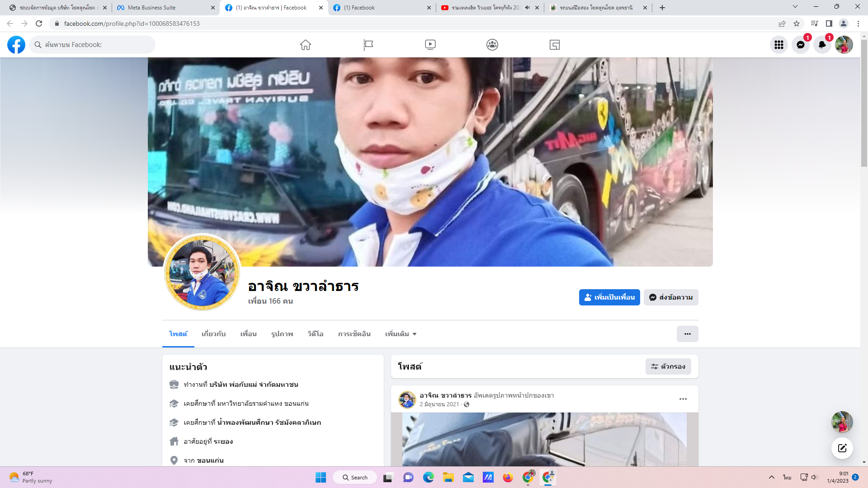Switch to the เกี่ยวกับ tab
The image size is (868, 488).
(213, 334)
